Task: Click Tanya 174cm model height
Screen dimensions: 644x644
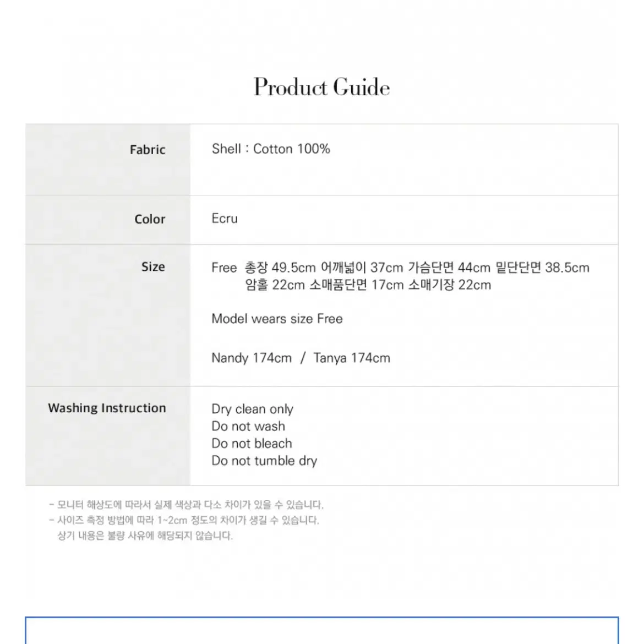Action: [352, 358]
